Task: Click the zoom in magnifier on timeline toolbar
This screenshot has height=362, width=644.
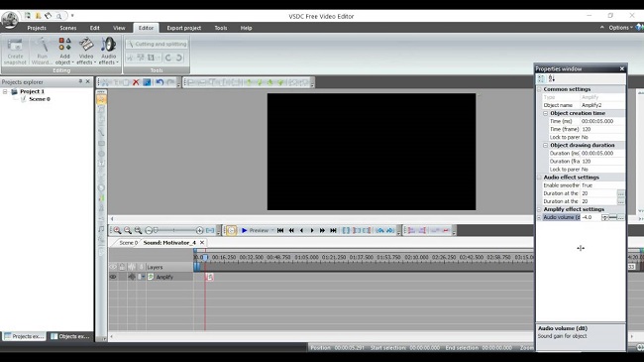Action: coord(117,230)
